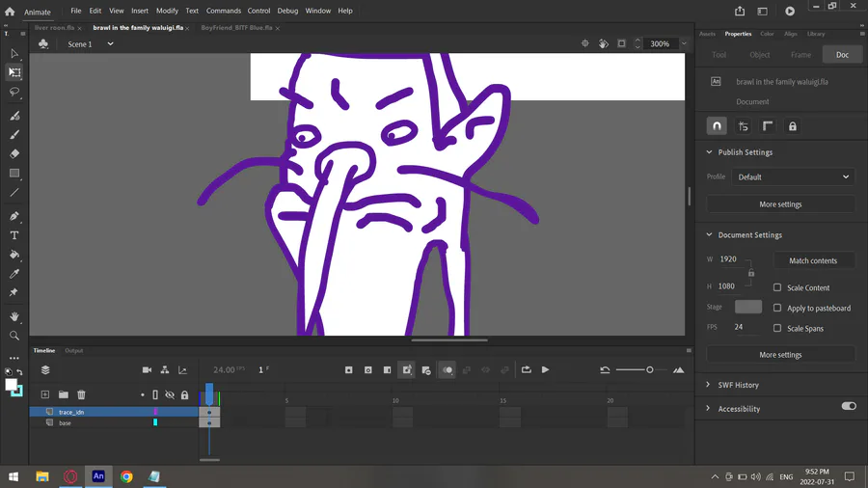The width and height of the screenshot is (868, 488).
Task: Toggle the Accessibility switch
Action: [x=849, y=406]
